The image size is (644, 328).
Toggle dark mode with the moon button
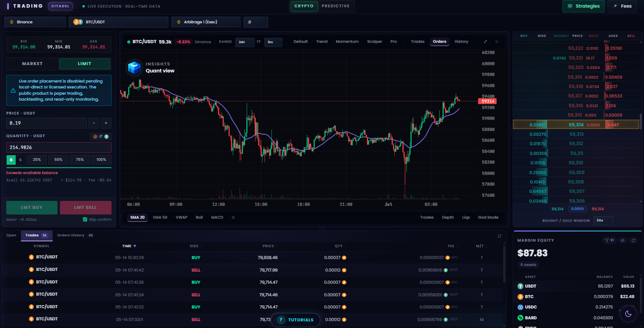pos(628,314)
